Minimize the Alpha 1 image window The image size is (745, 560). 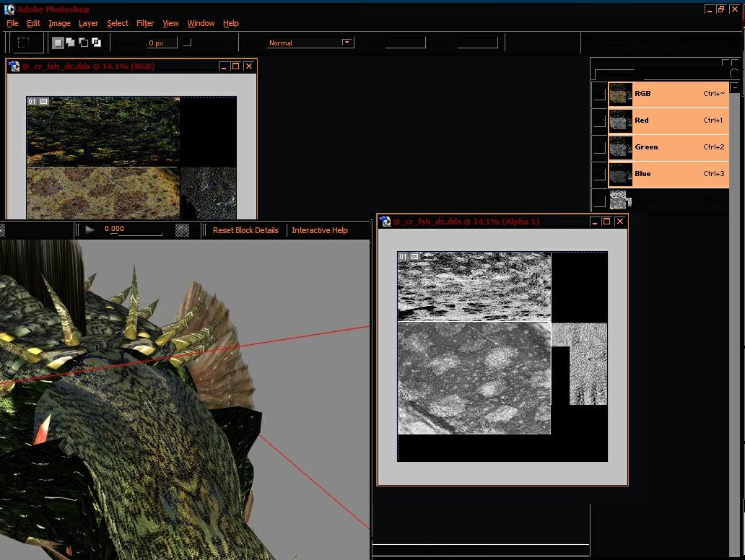[x=595, y=222]
